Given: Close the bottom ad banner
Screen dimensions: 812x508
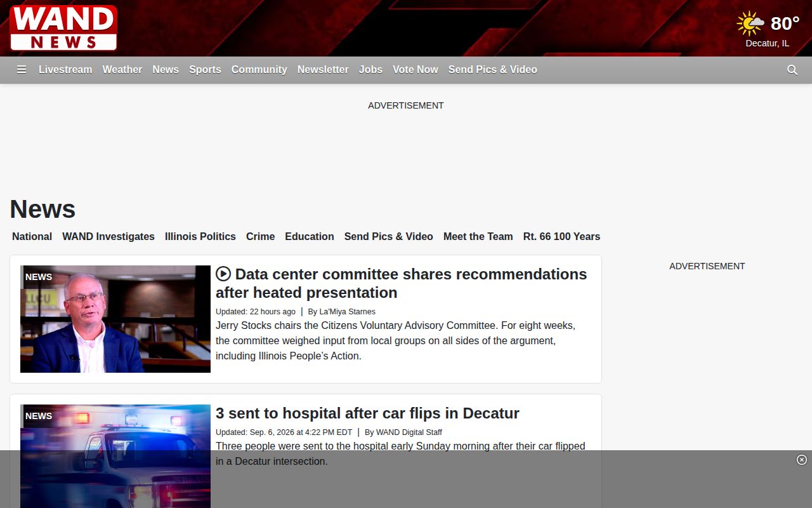Looking at the screenshot, I should tap(802, 460).
